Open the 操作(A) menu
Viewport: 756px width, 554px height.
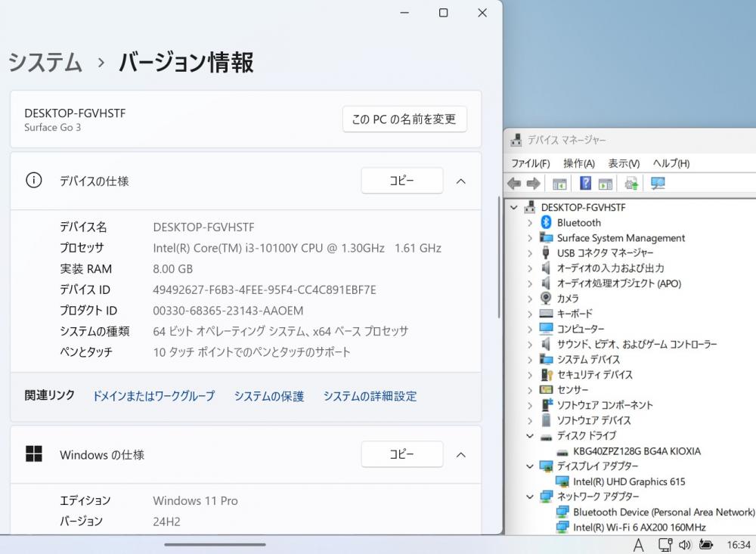(x=579, y=163)
